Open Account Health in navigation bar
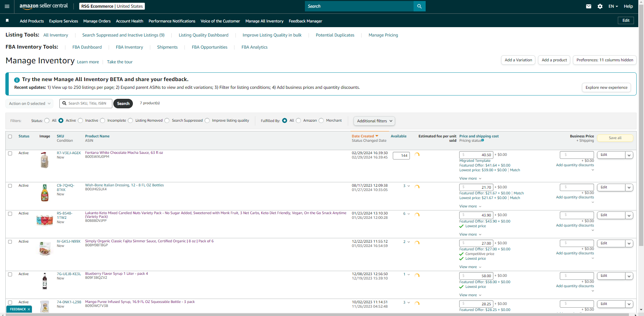The width and height of the screenshot is (644, 316). (x=129, y=21)
